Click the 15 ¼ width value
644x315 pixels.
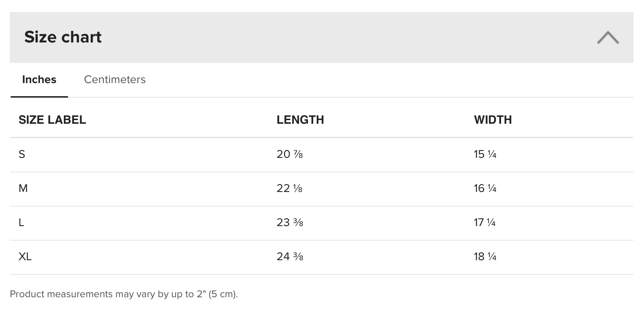click(x=485, y=154)
